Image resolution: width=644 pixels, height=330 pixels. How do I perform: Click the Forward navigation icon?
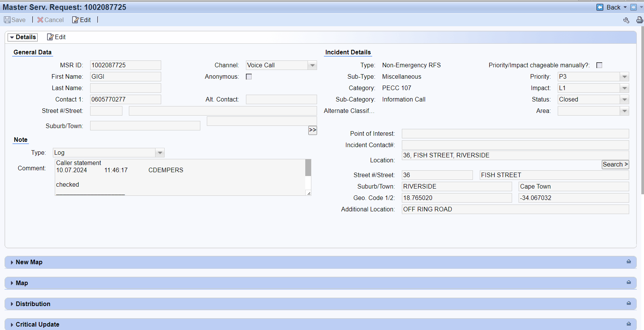(633, 7)
